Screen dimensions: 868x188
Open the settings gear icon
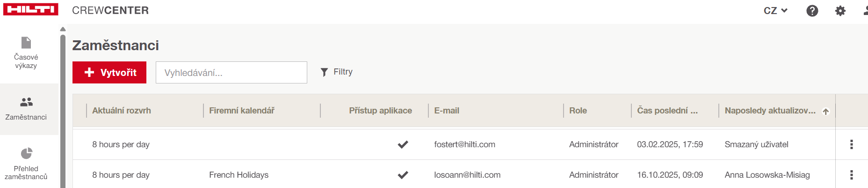[x=840, y=10]
